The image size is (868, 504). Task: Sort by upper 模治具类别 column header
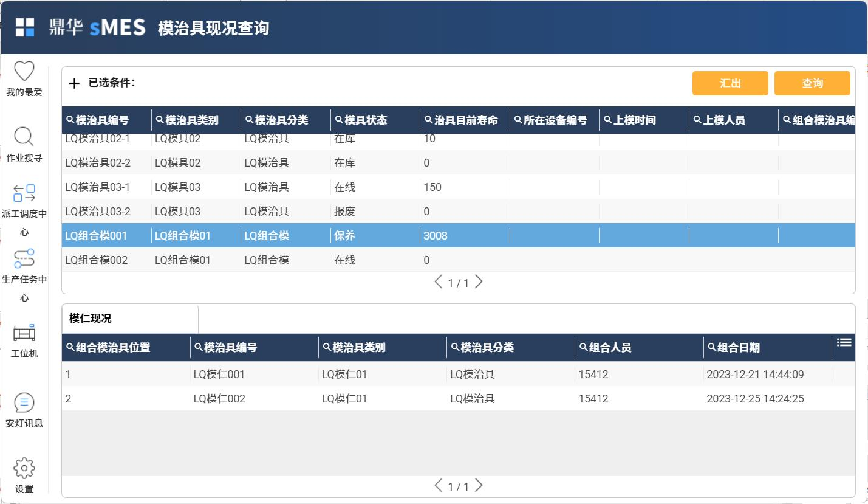192,120
